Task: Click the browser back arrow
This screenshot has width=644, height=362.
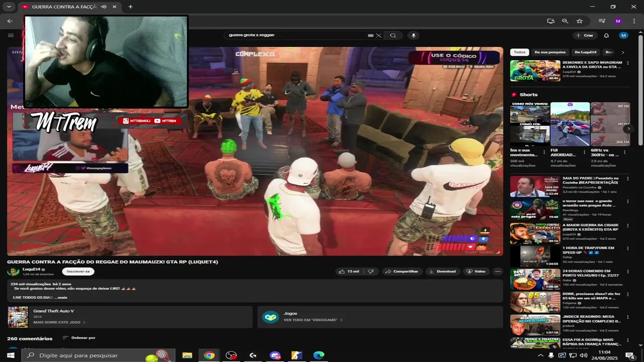Action: 10,21
